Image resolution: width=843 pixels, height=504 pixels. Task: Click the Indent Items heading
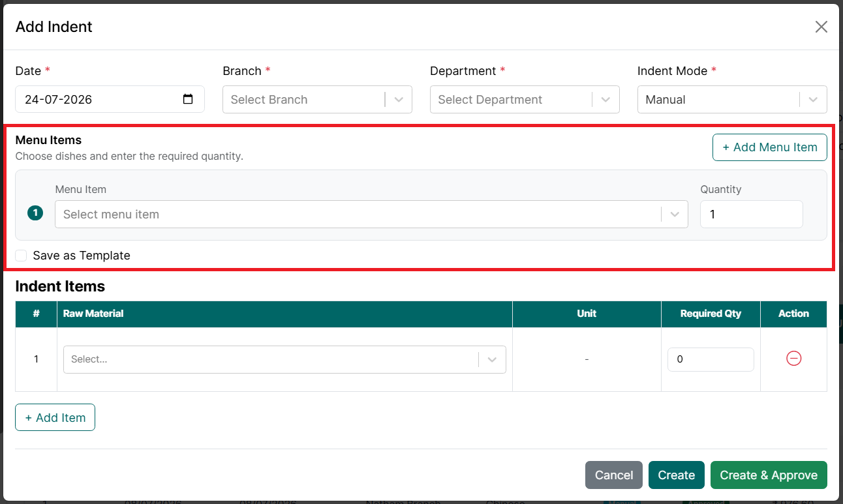(x=60, y=286)
